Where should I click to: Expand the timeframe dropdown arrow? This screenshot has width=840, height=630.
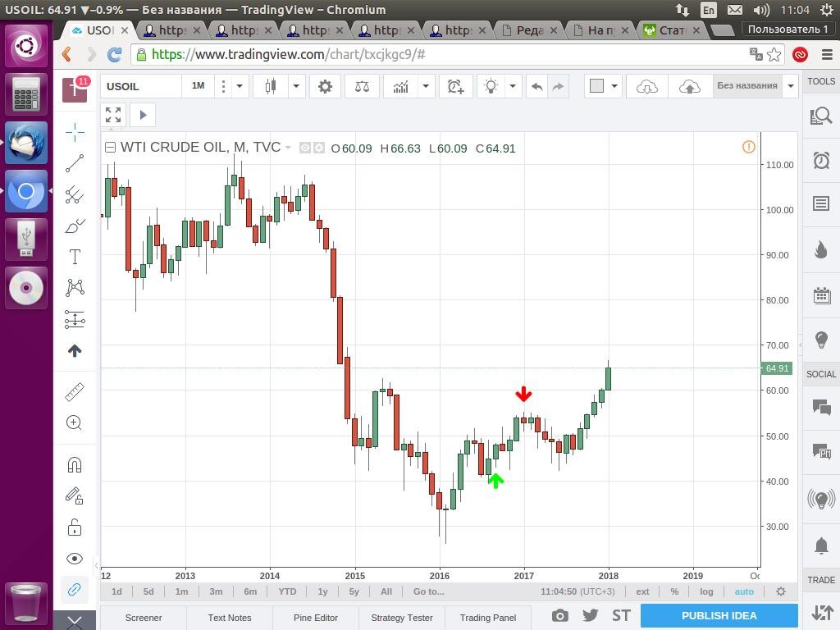click(240, 86)
